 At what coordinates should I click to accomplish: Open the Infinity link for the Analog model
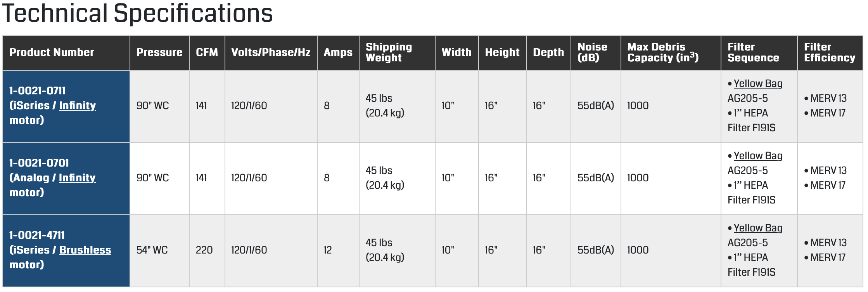[x=77, y=178]
